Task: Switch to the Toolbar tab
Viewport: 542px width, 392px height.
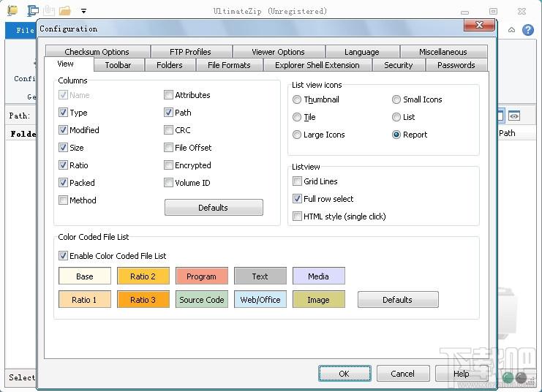Action: point(118,65)
